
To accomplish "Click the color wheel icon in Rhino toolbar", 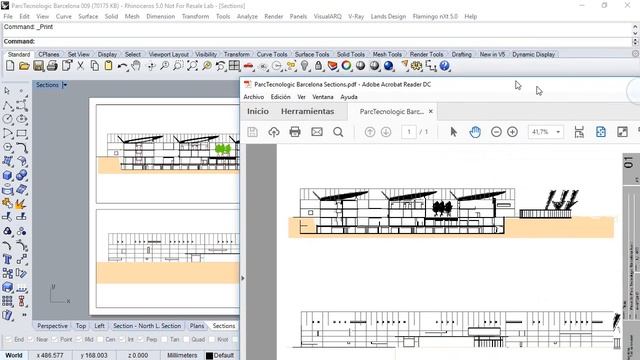I will (347, 66).
